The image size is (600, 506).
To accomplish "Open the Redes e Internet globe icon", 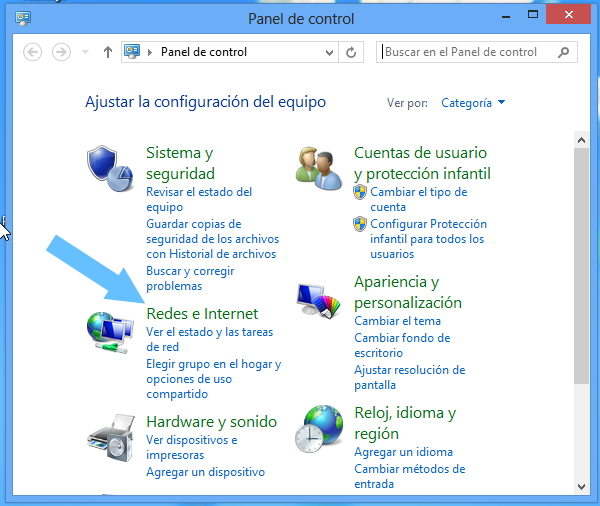I will [110, 332].
